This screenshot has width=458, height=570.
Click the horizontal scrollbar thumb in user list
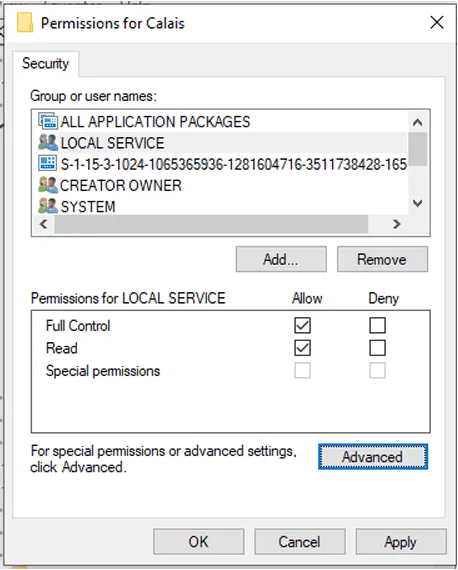click(x=212, y=224)
